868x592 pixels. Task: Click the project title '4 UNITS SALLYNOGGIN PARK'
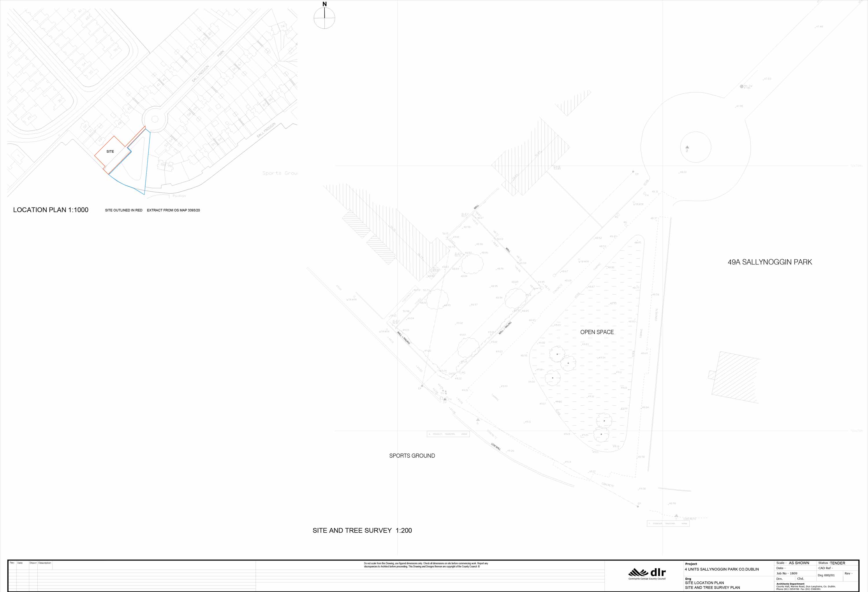coord(722,569)
